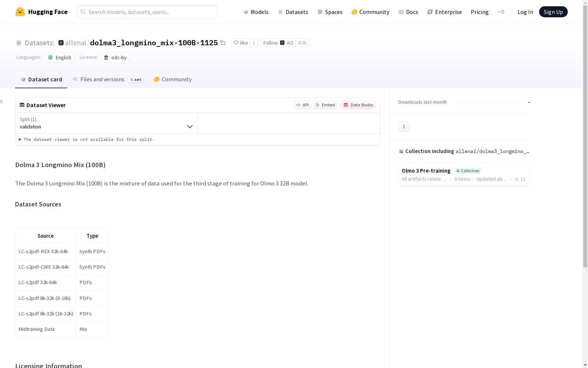Click the Collection badge
Image resolution: width=588 pixels, height=368 pixels.
tap(468, 171)
